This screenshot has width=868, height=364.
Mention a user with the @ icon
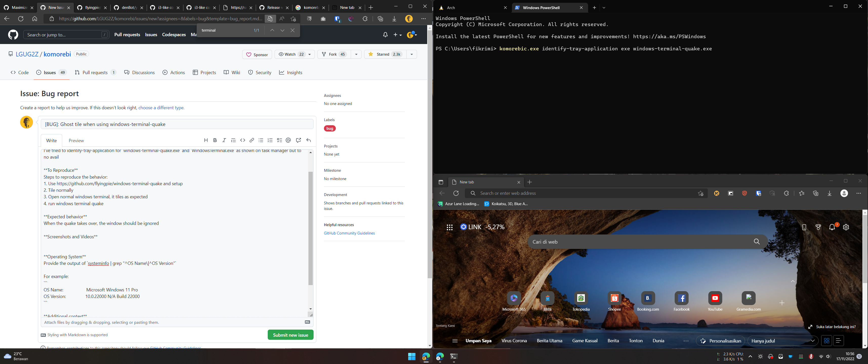[288, 140]
